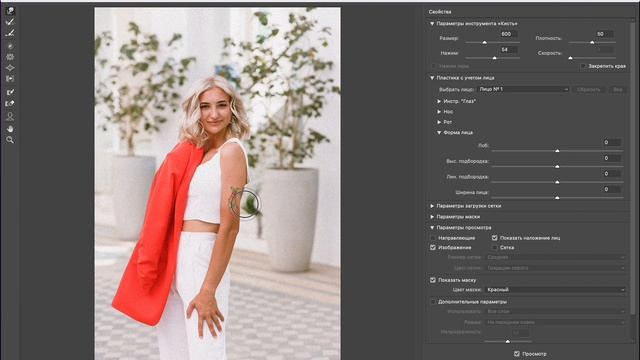640x360 pixels.
Task: Adjust the Плотность density slider
Action: 592,42
